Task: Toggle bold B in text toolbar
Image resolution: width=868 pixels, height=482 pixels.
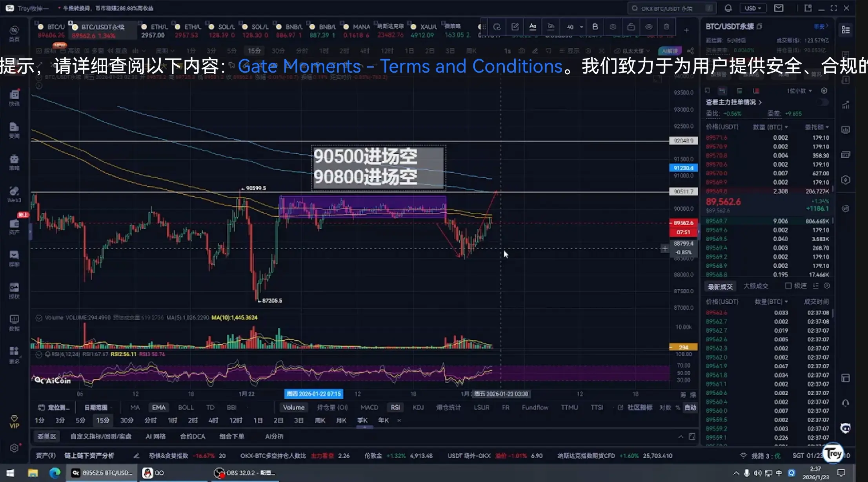Action: click(x=595, y=27)
